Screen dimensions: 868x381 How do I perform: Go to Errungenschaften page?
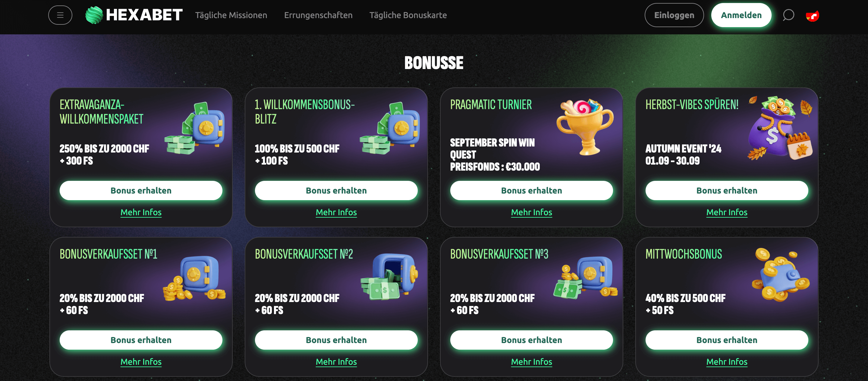(318, 15)
